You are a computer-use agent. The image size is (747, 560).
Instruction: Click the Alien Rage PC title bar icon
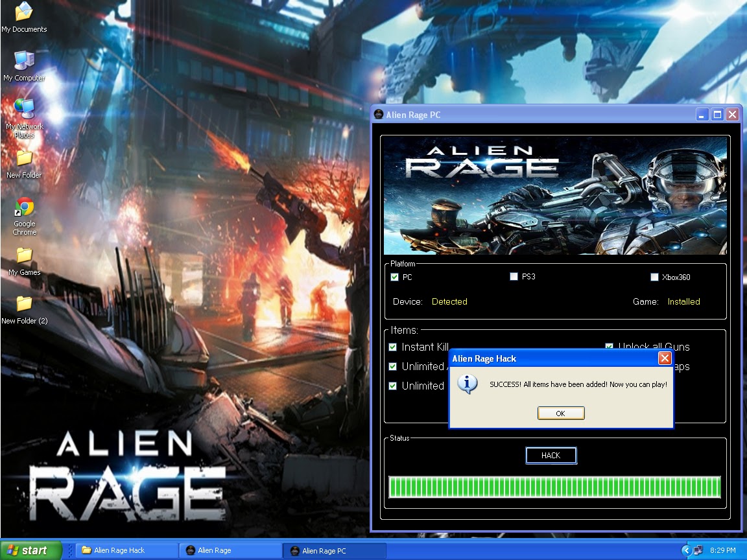pos(379,115)
